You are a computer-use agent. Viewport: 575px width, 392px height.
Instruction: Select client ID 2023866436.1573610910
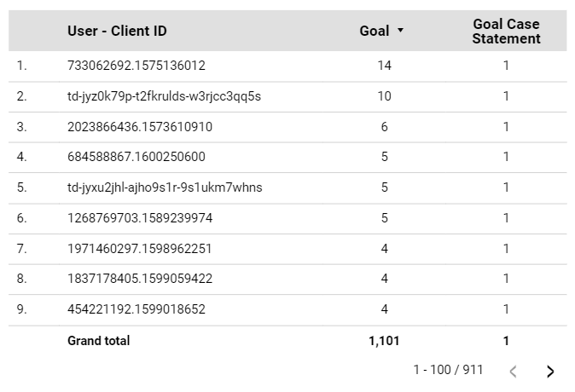139,127
